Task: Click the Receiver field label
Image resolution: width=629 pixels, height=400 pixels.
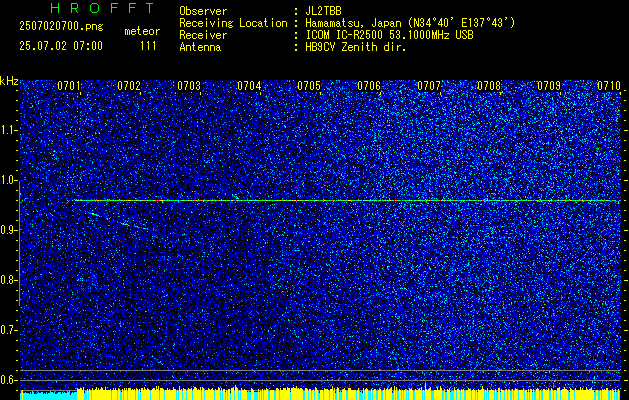Action: 203,35
